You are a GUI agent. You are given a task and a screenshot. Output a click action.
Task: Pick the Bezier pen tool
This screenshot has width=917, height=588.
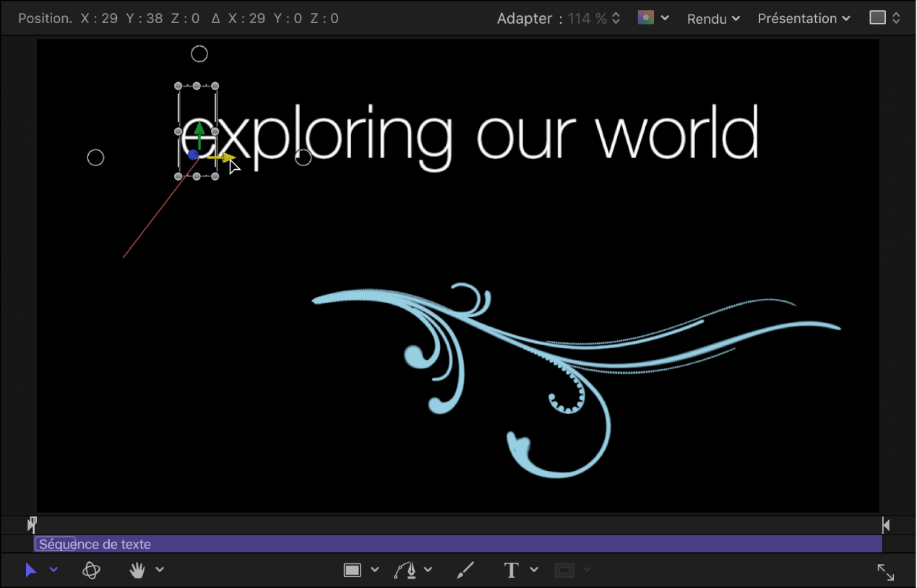click(405, 571)
